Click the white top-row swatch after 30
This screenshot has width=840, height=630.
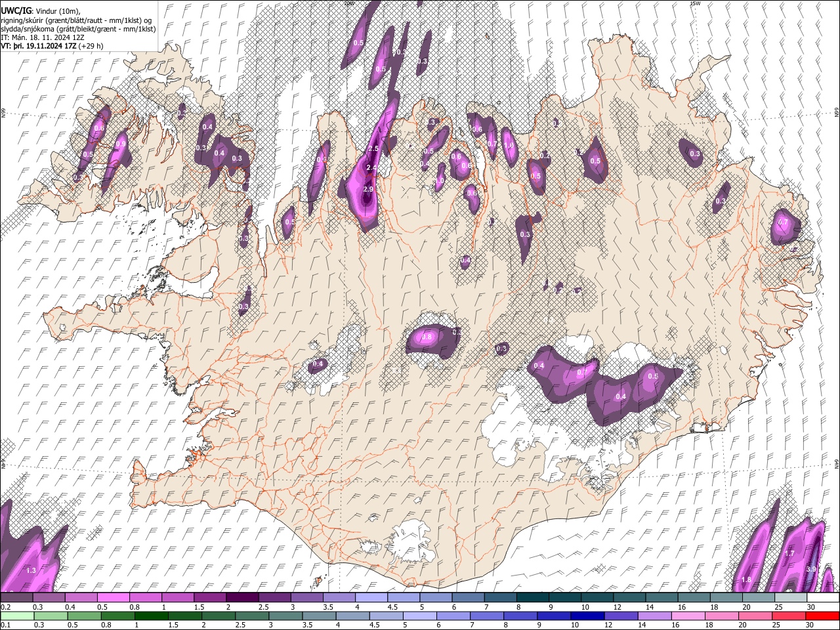coord(823,597)
